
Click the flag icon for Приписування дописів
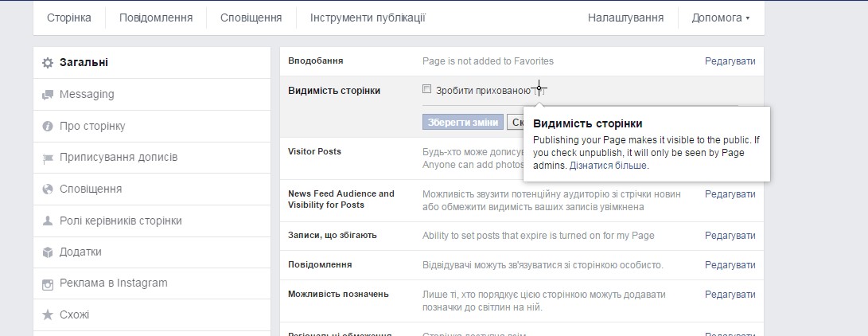pyautogui.click(x=49, y=158)
